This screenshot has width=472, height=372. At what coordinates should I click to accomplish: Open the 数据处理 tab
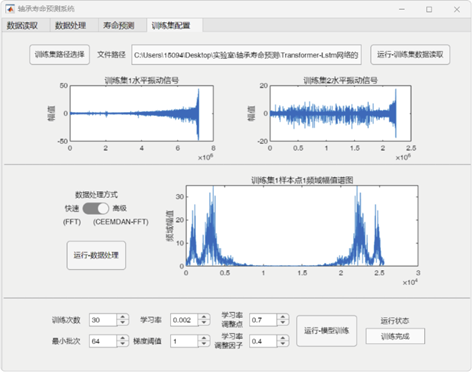point(71,25)
